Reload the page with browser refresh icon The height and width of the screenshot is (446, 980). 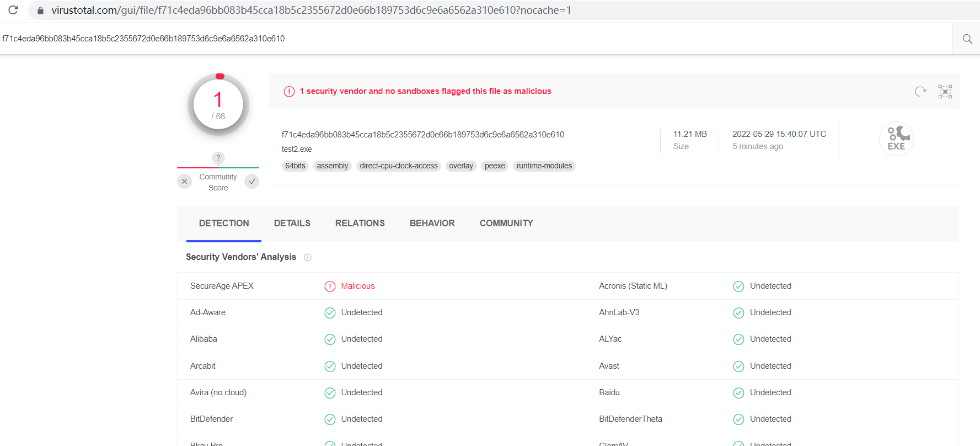point(13,10)
